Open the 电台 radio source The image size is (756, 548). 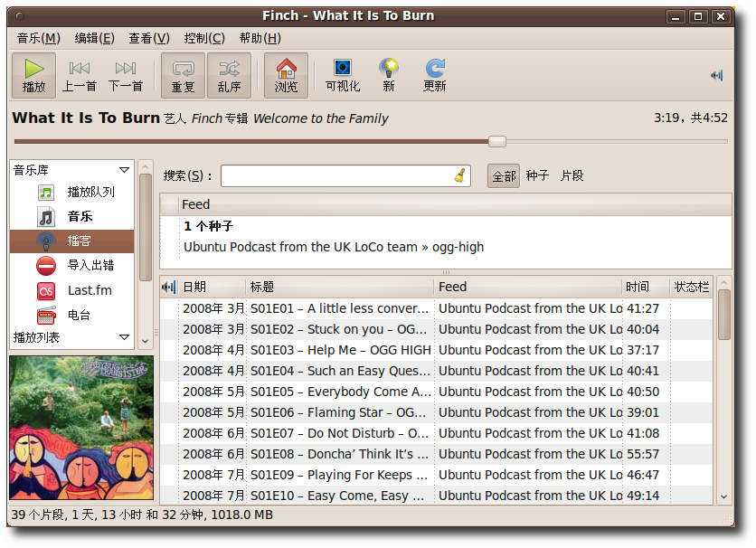(71, 316)
